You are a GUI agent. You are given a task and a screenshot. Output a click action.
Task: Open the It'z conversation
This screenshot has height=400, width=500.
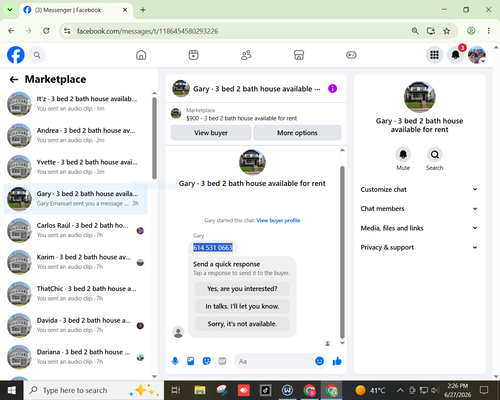pos(76,104)
